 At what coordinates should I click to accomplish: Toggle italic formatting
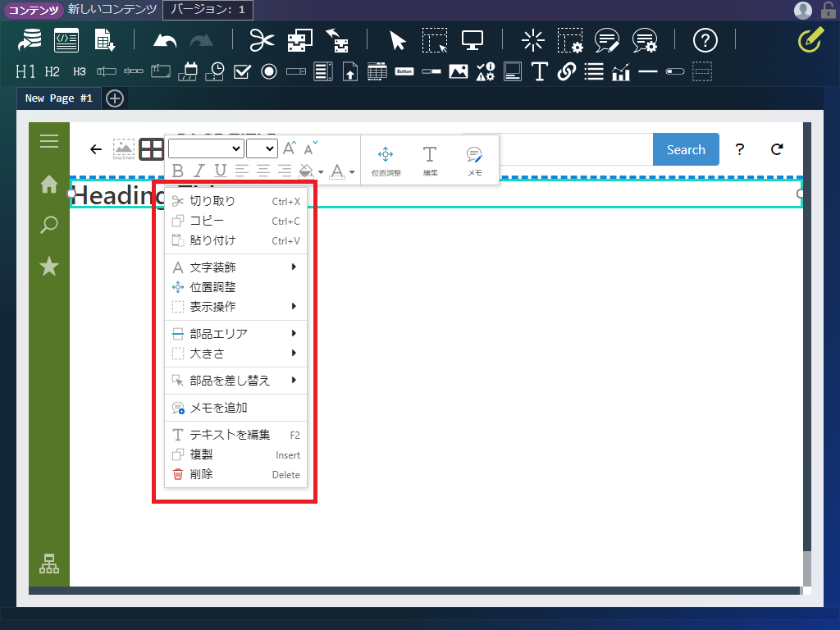pyautogui.click(x=199, y=171)
